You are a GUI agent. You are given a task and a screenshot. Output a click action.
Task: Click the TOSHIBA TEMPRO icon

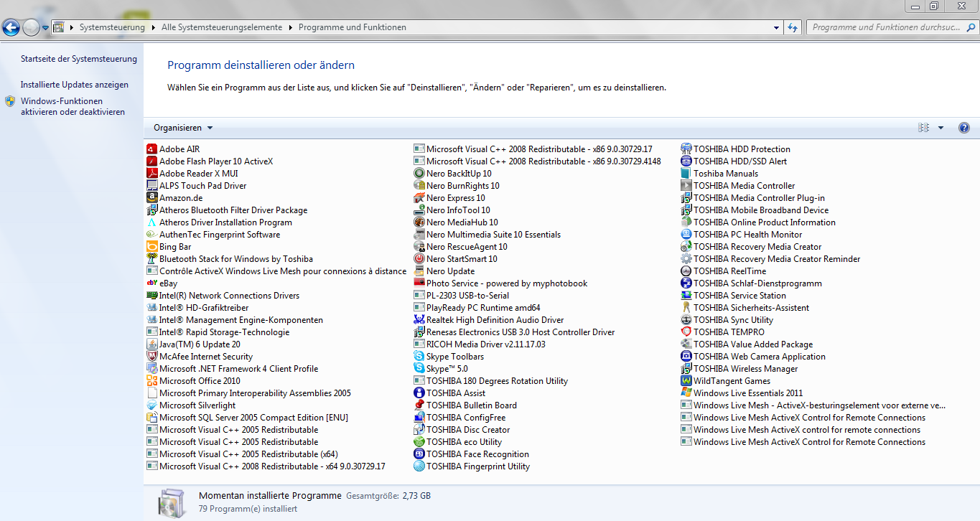686,332
